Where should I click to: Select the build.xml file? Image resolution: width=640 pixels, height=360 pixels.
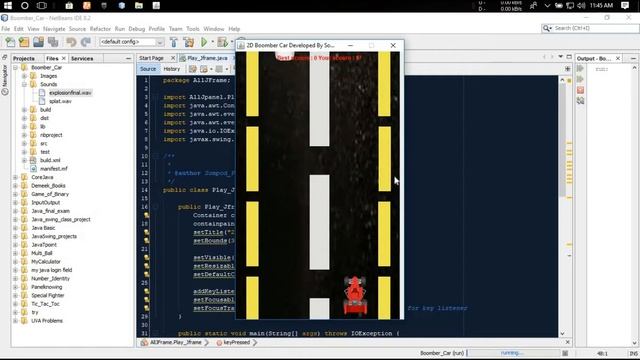pyautogui.click(x=50, y=160)
